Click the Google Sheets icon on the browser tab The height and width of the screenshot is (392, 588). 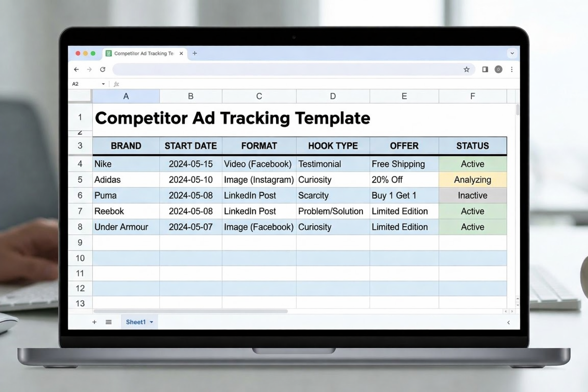click(109, 53)
